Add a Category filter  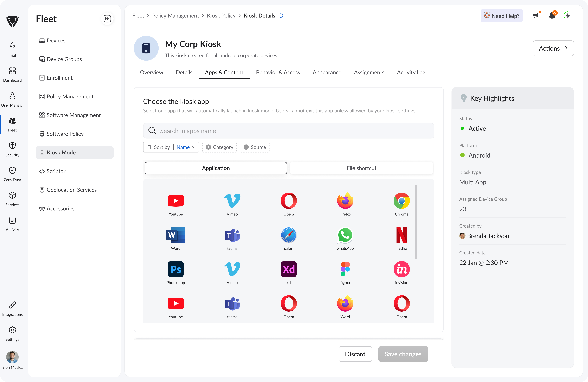click(219, 147)
